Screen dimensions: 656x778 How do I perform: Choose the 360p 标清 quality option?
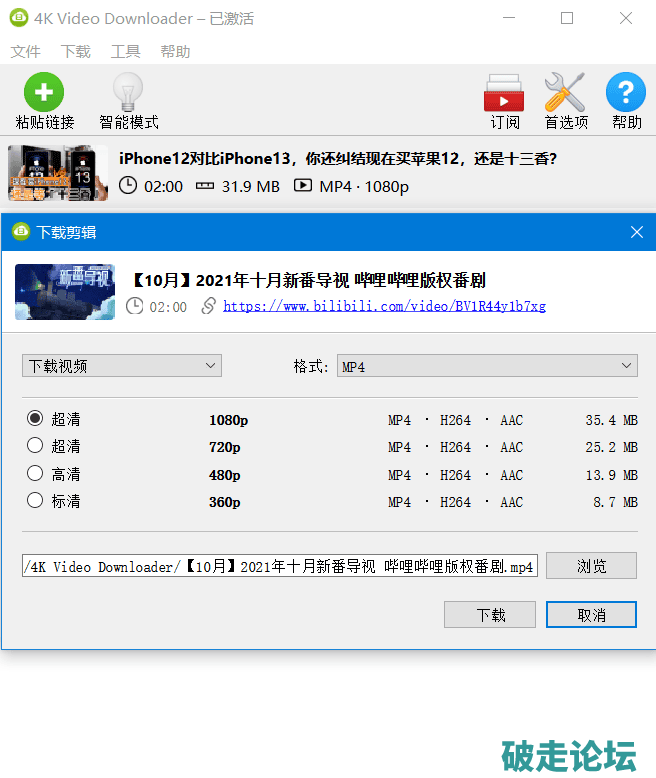pyautogui.click(x=36, y=501)
